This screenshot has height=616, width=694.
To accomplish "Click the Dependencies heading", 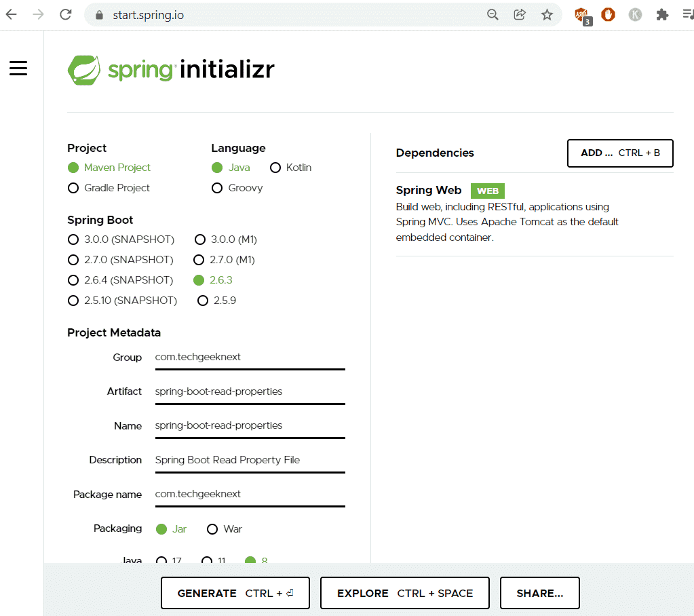I will (x=435, y=153).
